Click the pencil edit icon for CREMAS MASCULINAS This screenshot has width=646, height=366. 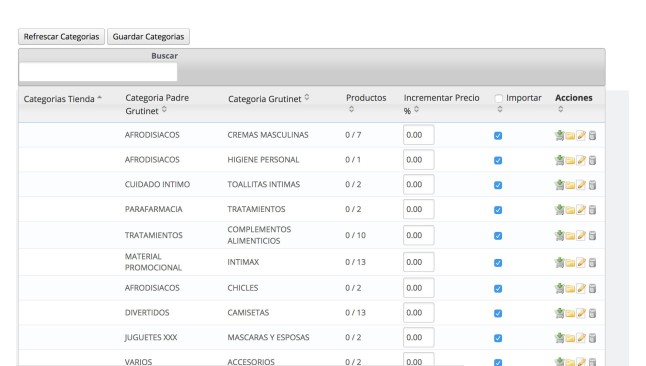coord(581,135)
